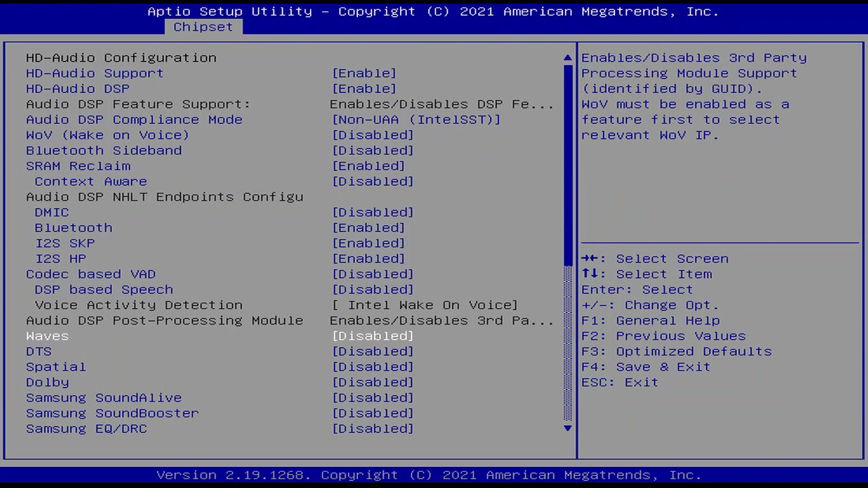Select Samsung SoundAlive label
The height and width of the screenshot is (488, 868).
104,398
